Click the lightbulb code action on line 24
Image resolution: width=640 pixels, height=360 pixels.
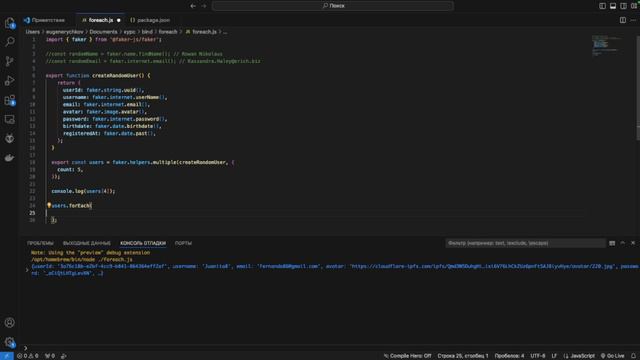pyautogui.click(x=49, y=205)
